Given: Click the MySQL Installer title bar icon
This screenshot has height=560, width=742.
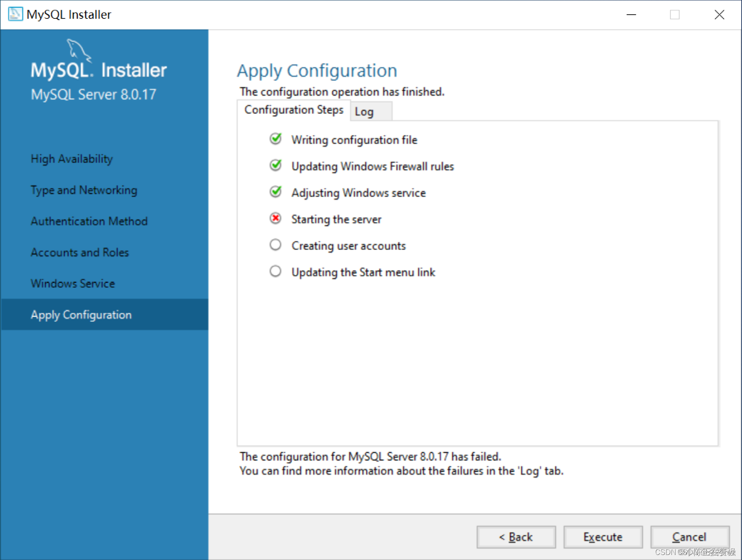Looking at the screenshot, I should (x=15, y=14).
